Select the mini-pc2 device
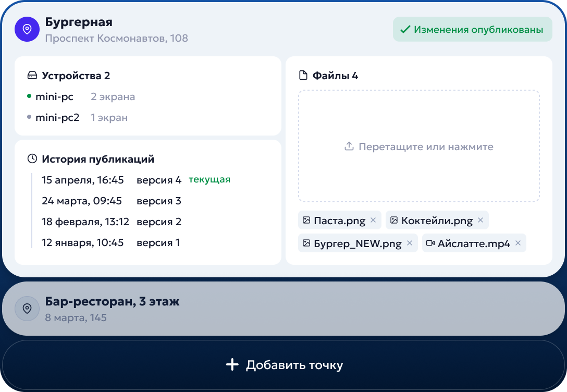The width and height of the screenshot is (567, 392). click(57, 117)
